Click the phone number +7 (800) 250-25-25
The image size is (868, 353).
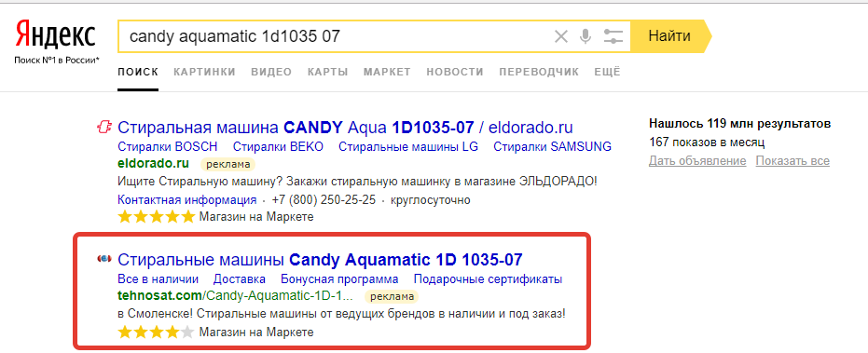pos(324,199)
